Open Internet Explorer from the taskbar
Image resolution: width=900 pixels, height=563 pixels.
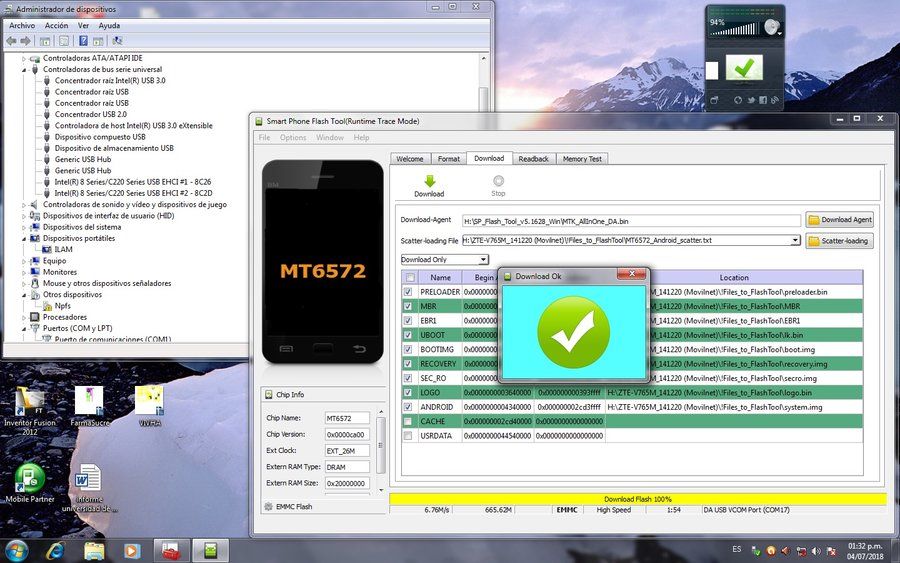tap(55, 551)
